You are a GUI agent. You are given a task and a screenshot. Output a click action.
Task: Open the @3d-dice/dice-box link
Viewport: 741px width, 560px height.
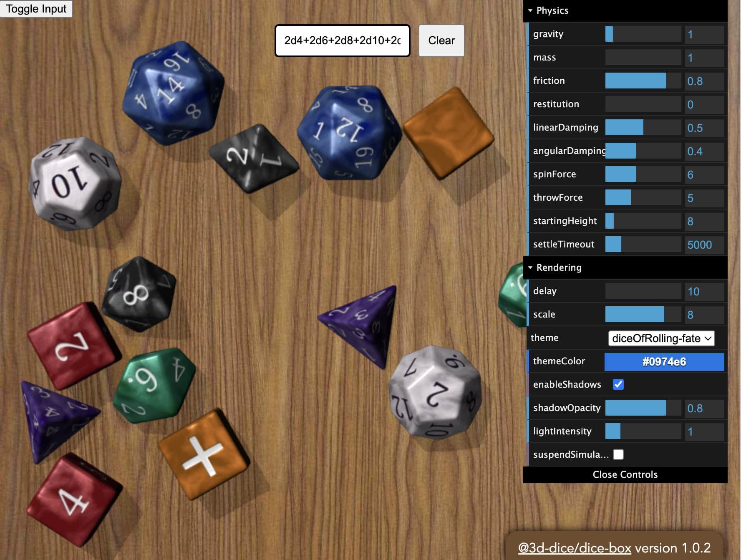(575, 547)
